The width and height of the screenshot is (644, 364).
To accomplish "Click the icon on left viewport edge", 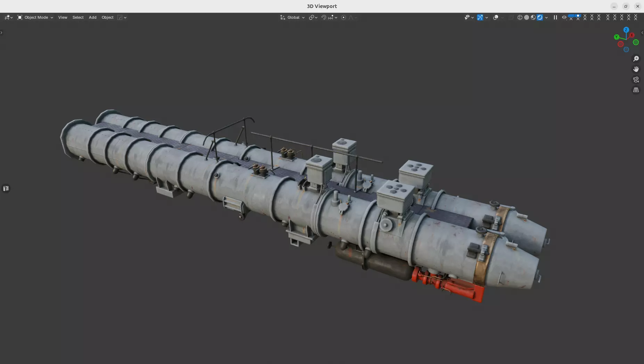I will pos(6,189).
